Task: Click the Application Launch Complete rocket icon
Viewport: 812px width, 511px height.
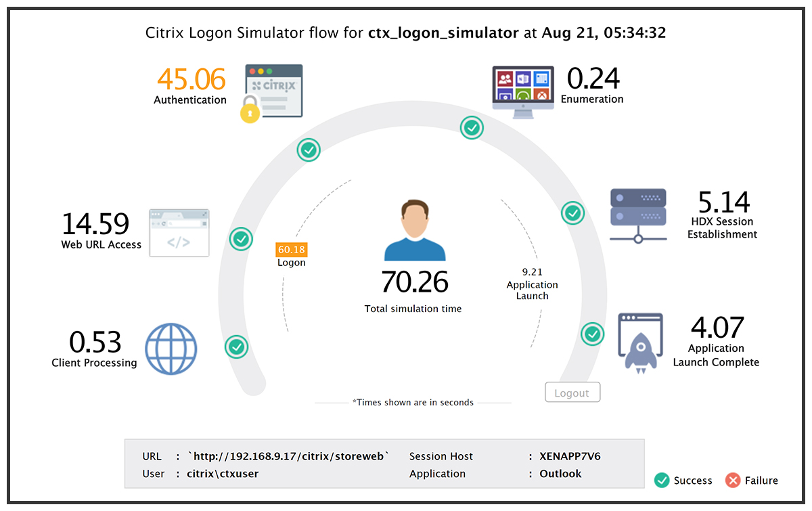Action: point(640,343)
